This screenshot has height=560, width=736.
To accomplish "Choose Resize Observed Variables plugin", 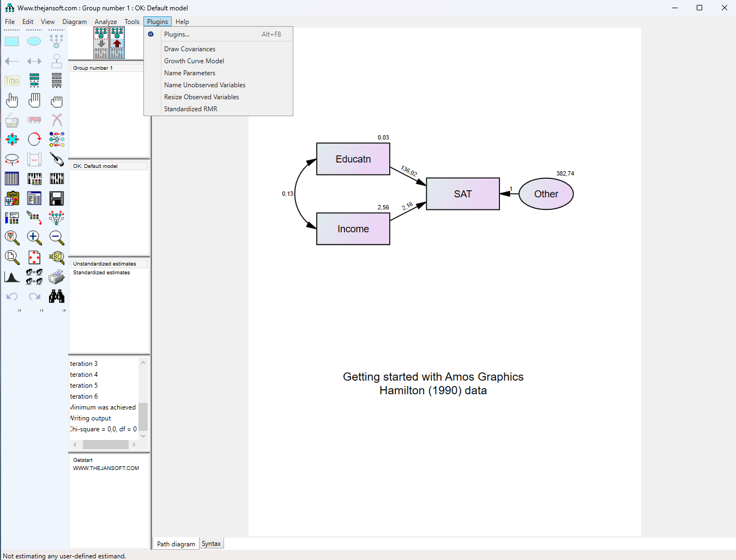I will [x=218, y=97].
